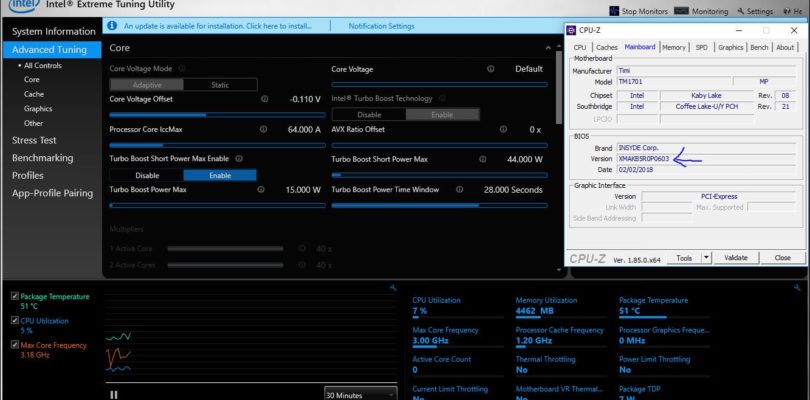The image size is (810, 400).
Task: Switch to Caches tab in CPU-Z
Action: pos(606,47)
